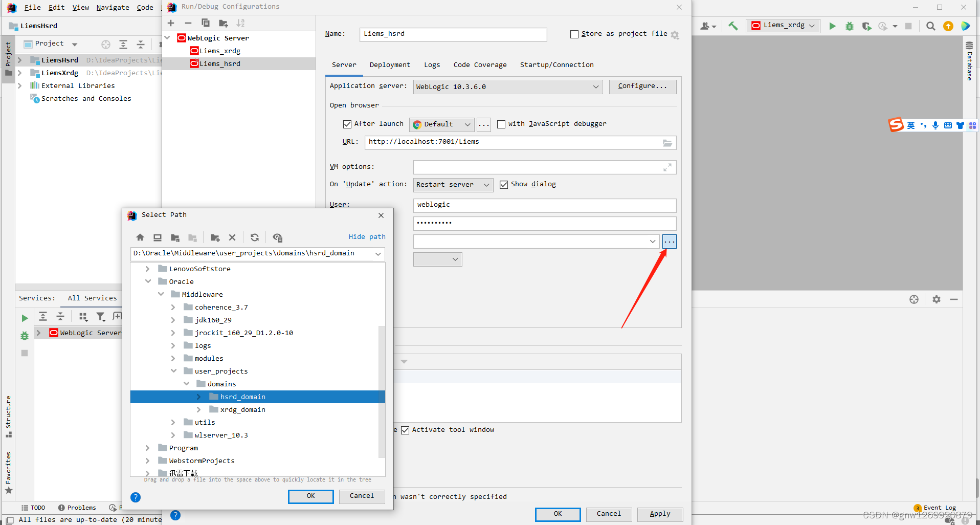Viewport: 980px width, 525px height.
Task: Open the Navigate menu
Action: click(x=112, y=7)
